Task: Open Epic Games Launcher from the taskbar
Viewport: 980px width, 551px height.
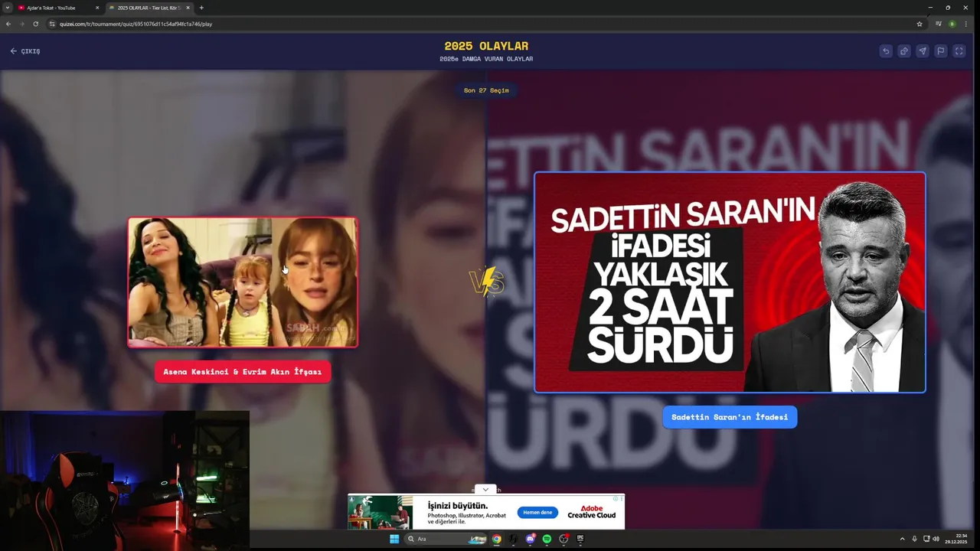Action: tap(580, 539)
